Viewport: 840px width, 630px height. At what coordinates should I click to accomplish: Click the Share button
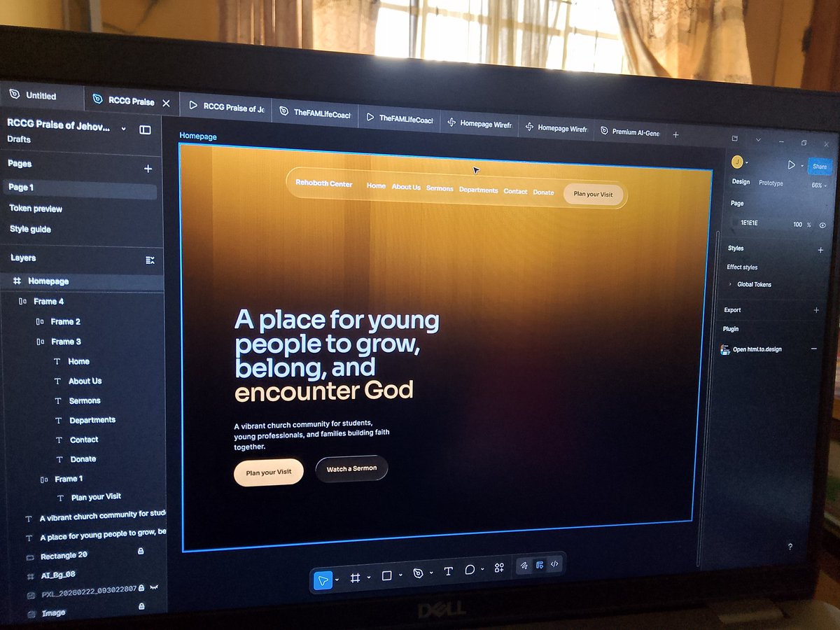click(x=819, y=167)
